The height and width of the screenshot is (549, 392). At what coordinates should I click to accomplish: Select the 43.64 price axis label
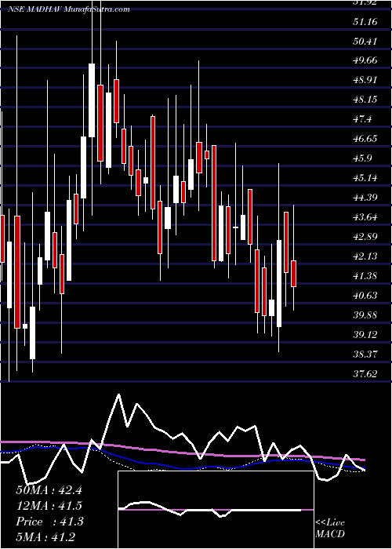[365, 217]
